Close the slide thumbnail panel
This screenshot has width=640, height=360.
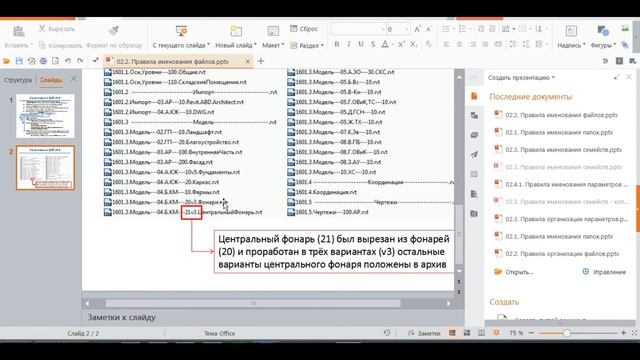[73, 79]
